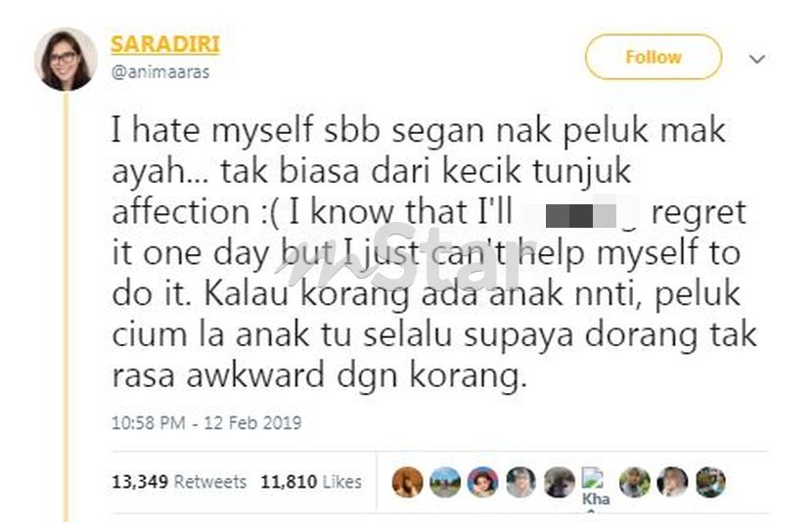This screenshot has height=522, width=812.
Task: Click the yellow thread line below the avatar
Action: 66,306
